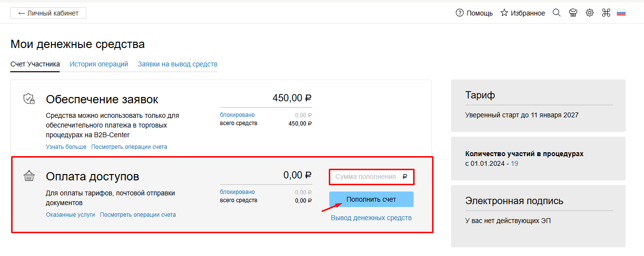
Task: Go back to Личный кабинет
Action: (48, 13)
